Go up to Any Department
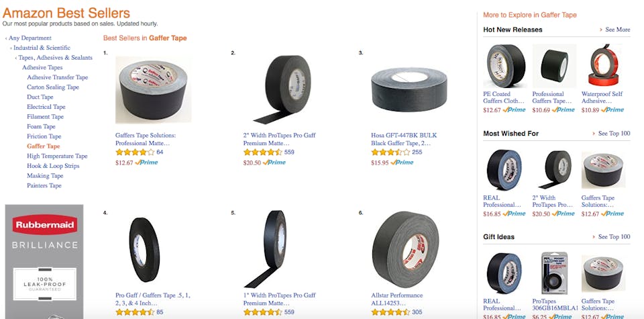 pyautogui.click(x=30, y=38)
